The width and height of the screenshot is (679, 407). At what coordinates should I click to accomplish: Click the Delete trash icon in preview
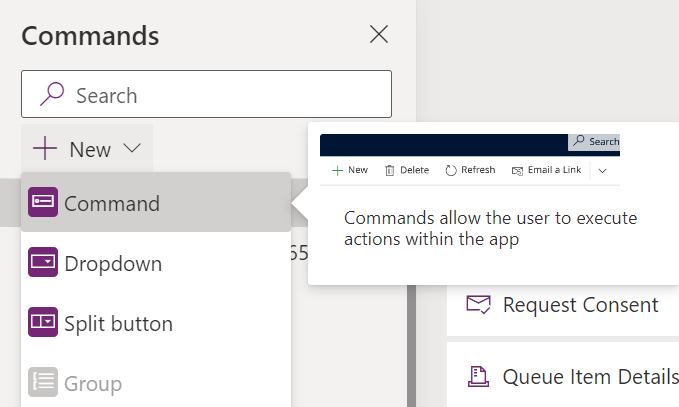pyautogui.click(x=390, y=170)
